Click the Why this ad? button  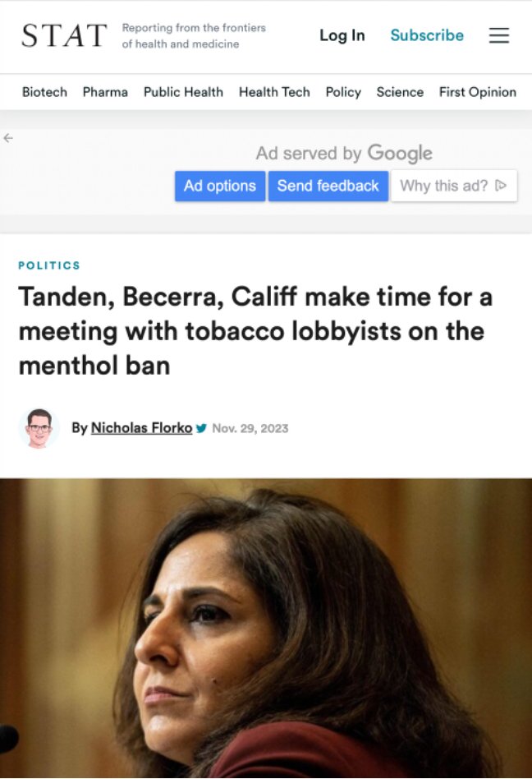pos(454,186)
